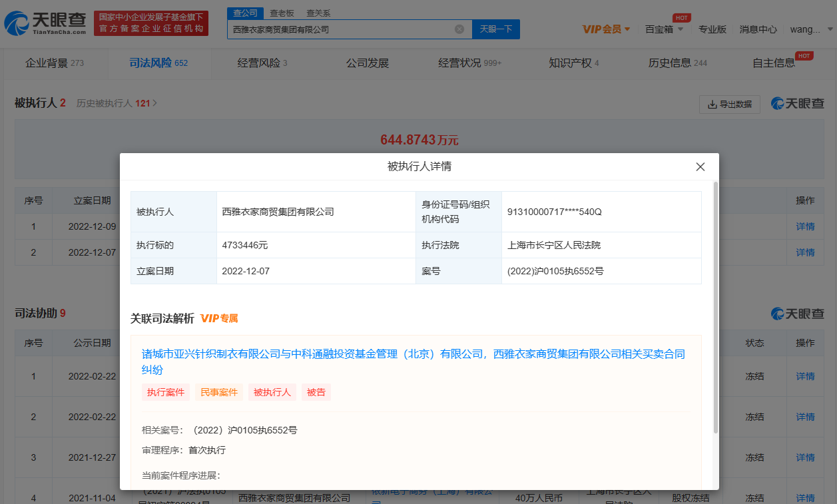The image size is (837, 504).
Task: Open the 百宝箱 dropdown menu
Action: [x=664, y=29]
